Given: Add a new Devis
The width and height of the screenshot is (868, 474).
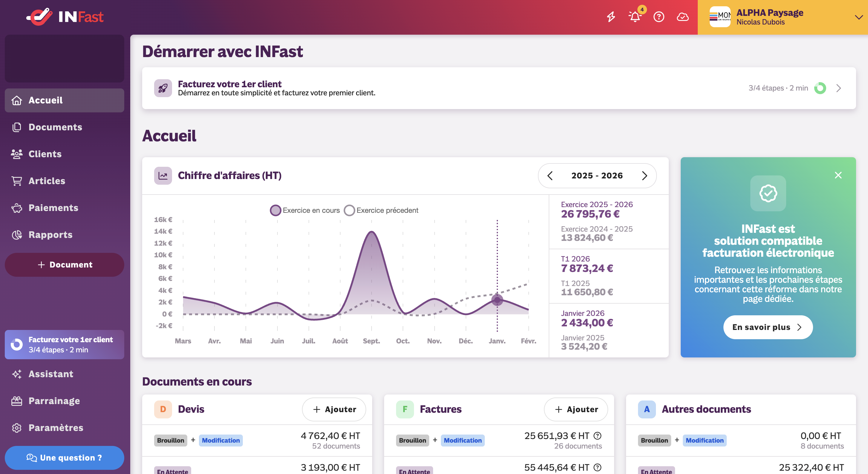Looking at the screenshot, I should (x=334, y=409).
